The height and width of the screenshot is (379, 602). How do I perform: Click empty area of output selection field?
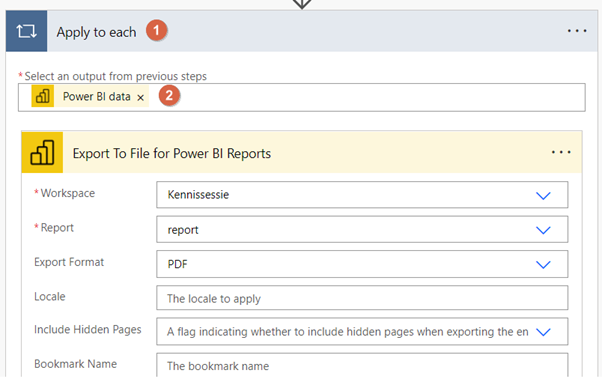coord(380,98)
